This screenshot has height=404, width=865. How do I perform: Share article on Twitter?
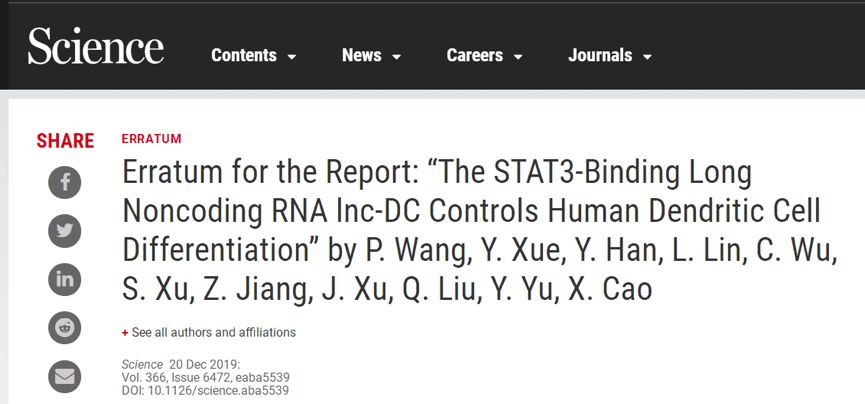point(65,231)
